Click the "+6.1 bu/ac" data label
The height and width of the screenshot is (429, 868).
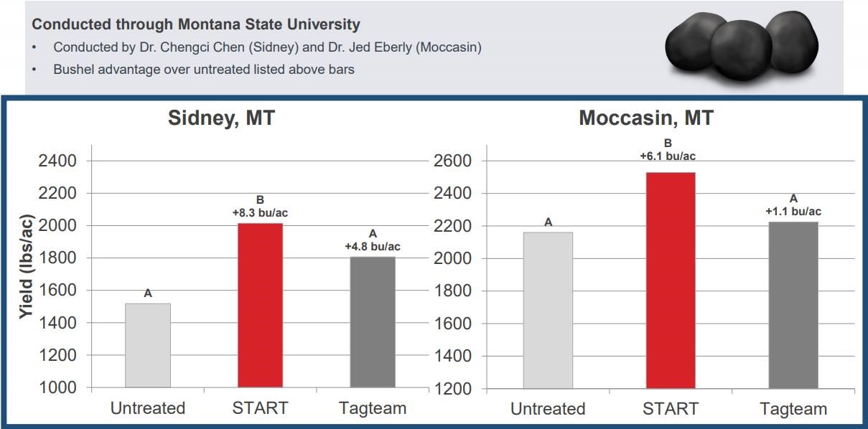668,154
